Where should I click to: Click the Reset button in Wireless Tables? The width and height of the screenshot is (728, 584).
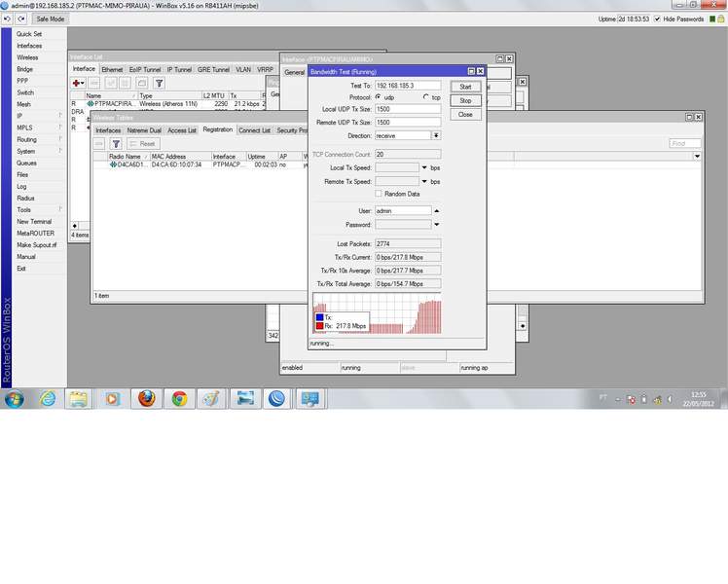point(143,144)
